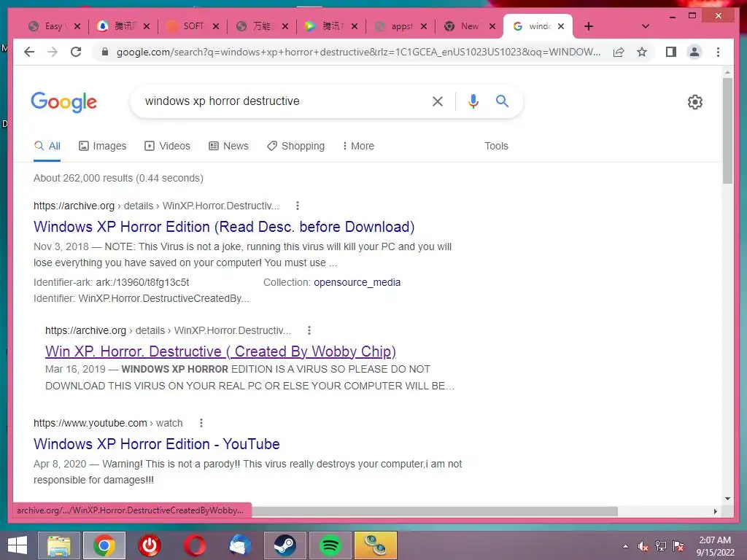Reload the current Google search page

pyautogui.click(x=76, y=52)
